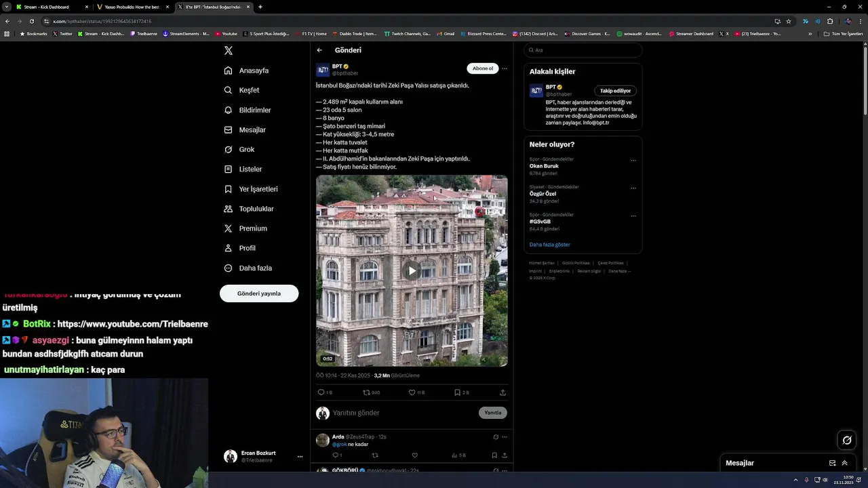Image resolution: width=868 pixels, height=488 pixels.
Task: Open three-dot menu beside #GSvGB
Action: pos(633,216)
